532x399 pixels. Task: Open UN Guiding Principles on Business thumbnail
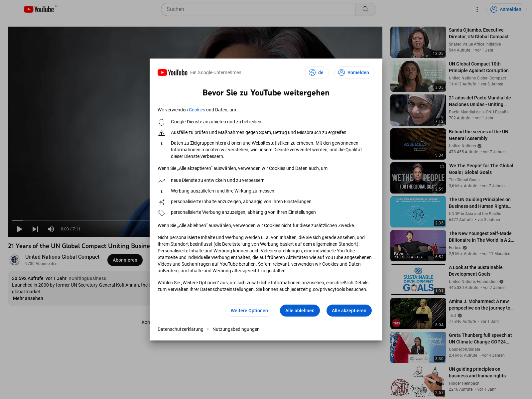tap(418, 212)
